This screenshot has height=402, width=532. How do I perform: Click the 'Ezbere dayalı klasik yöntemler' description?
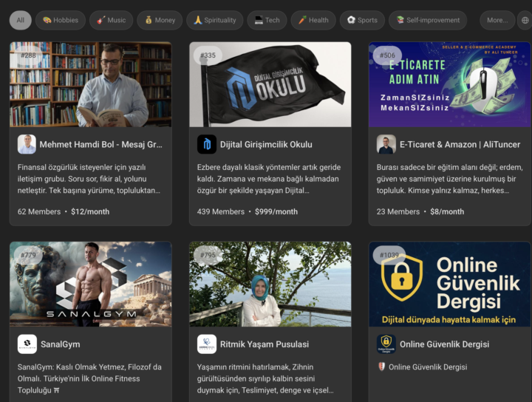pyautogui.click(x=269, y=179)
